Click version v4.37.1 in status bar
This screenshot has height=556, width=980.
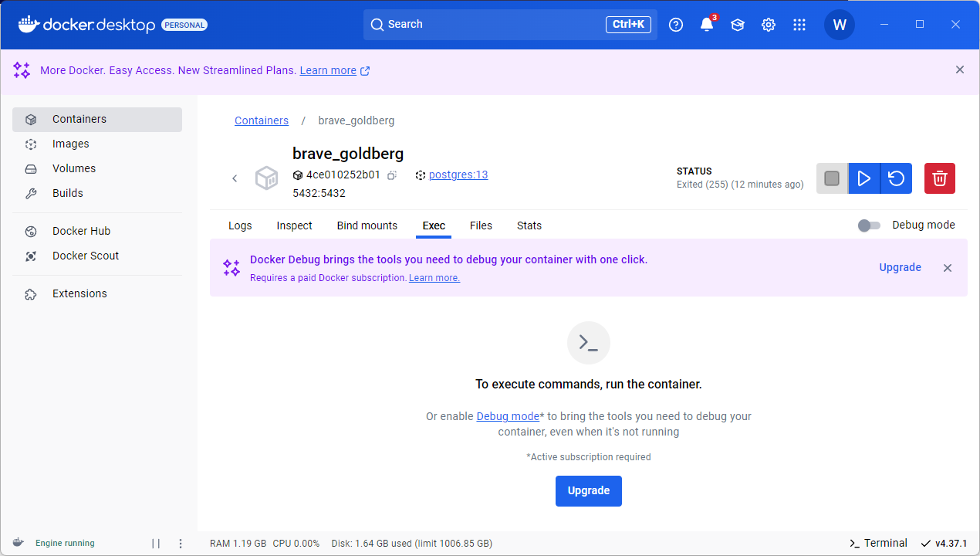click(x=944, y=543)
